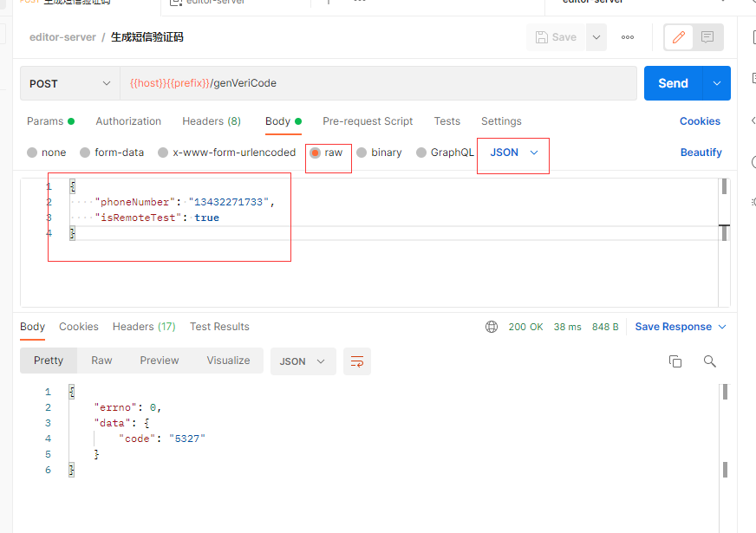This screenshot has height=533, width=756.
Task: Open the Test Results tab
Action: click(x=219, y=327)
